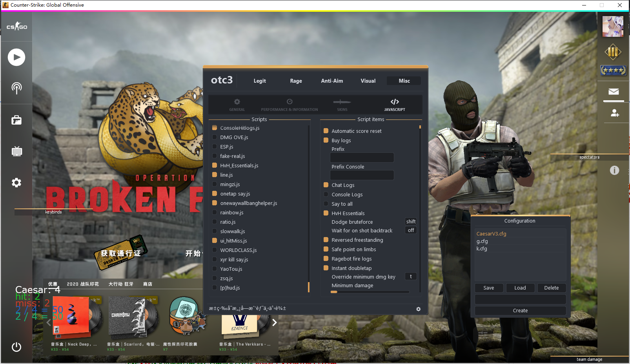Open the Dodge bruteforce shift keybind
Viewport: 630px width, 364px height.
coord(411,222)
